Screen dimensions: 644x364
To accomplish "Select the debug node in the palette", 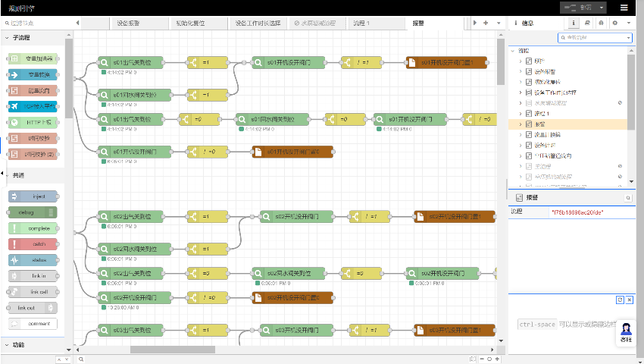I will point(33,212).
